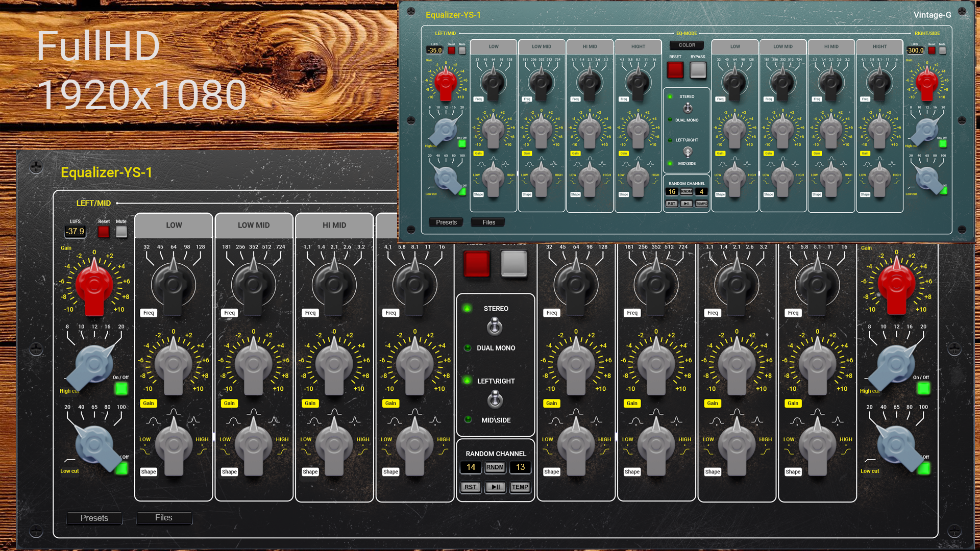Select LOW band header in dark skin
Image resolution: width=980 pixels, height=551 pixels.
click(174, 225)
